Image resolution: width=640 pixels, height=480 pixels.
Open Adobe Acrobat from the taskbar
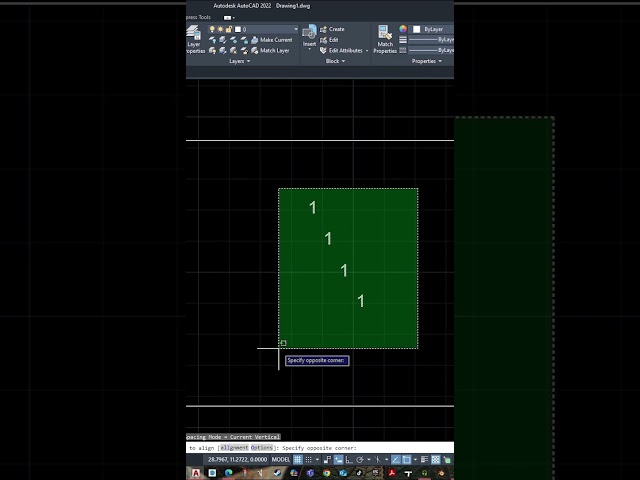[392, 473]
